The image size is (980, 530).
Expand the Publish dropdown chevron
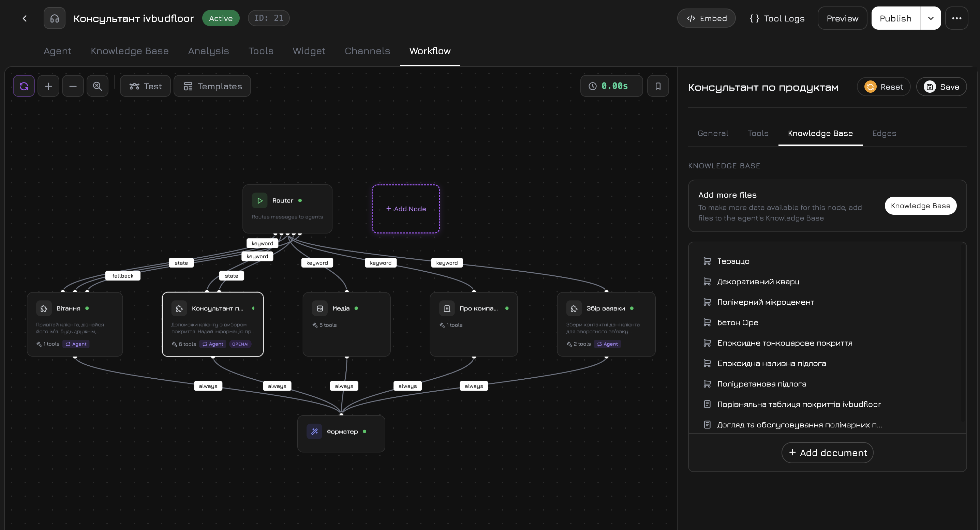pyautogui.click(x=931, y=18)
